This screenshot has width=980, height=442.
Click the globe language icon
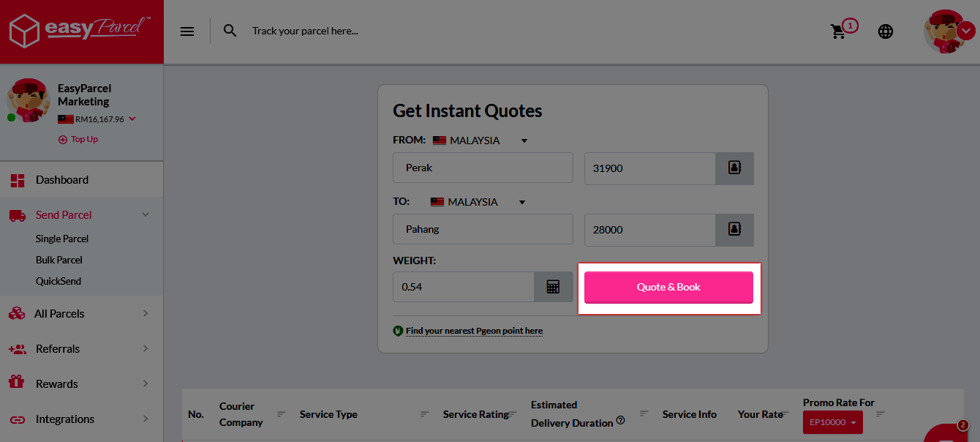point(886,31)
